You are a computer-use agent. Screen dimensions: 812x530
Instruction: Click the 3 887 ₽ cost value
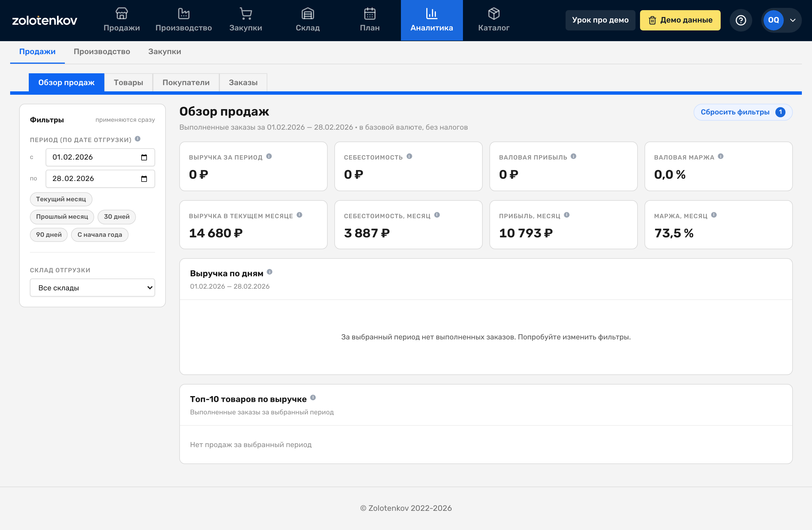coord(367,233)
